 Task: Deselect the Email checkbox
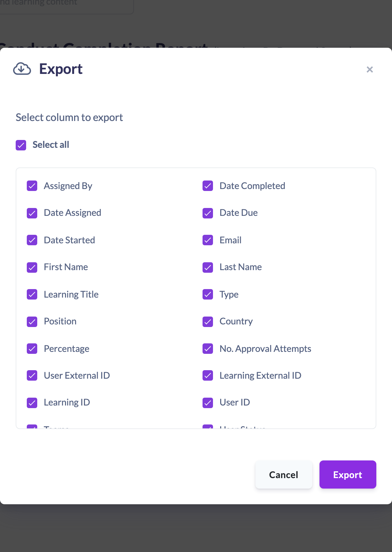tap(208, 240)
